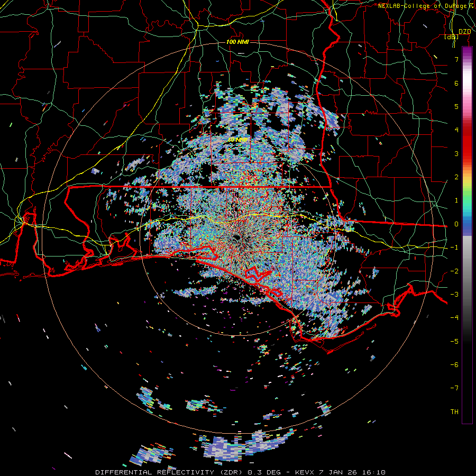Click the scale value "-7" on legend
The image size is (476, 476).
(x=454, y=388)
